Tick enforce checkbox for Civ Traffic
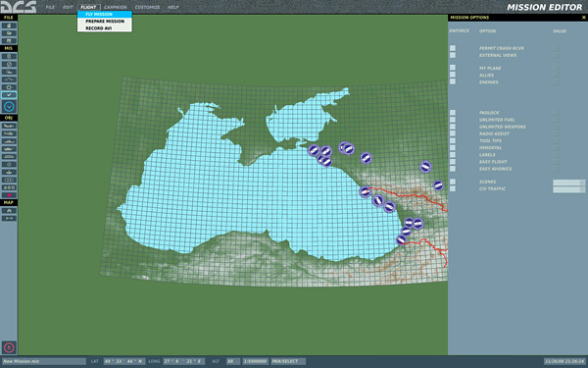This screenshot has width=588, height=368. (453, 188)
